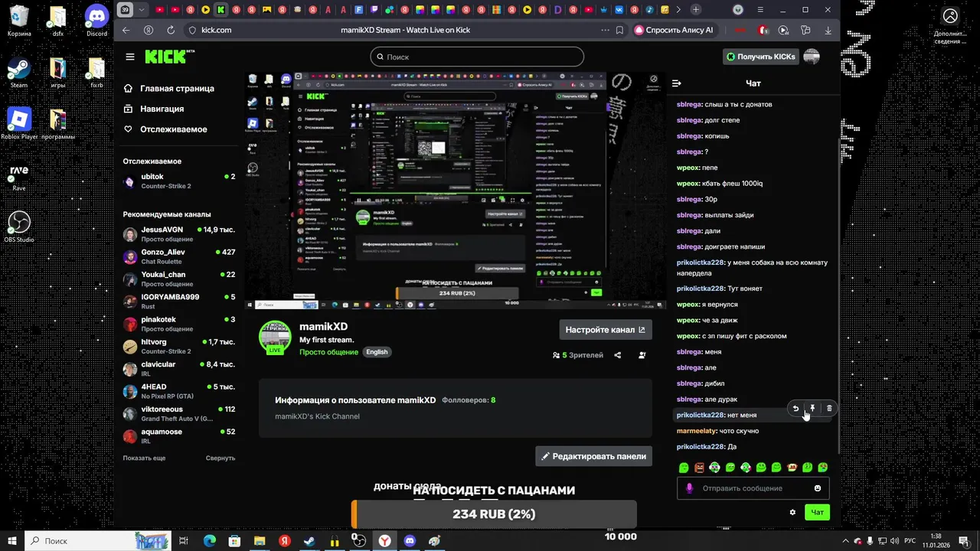This screenshot has height=551, width=980.
Task: Open the OBS Studio desktop shortcut
Action: pos(18,227)
